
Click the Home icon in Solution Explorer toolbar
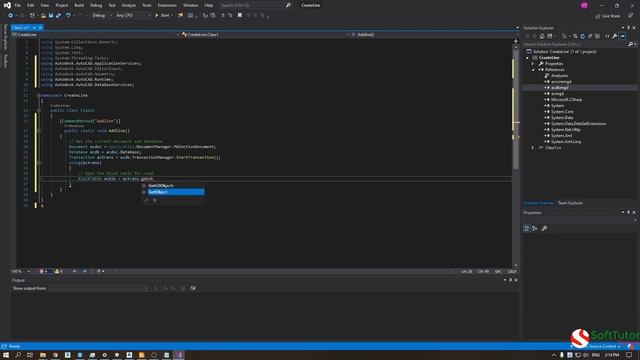(x=542, y=36)
